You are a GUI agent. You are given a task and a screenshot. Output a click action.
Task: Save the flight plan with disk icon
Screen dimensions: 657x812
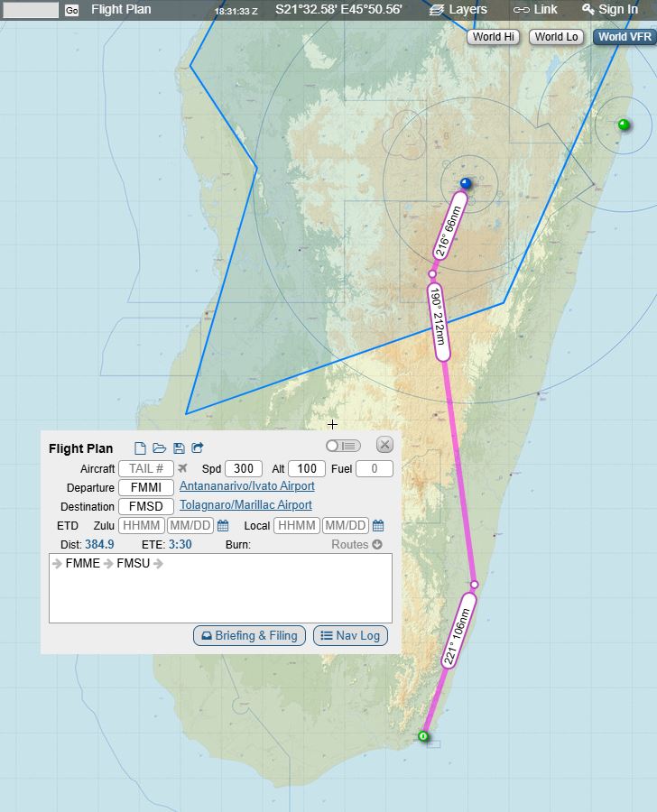point(179,448)
